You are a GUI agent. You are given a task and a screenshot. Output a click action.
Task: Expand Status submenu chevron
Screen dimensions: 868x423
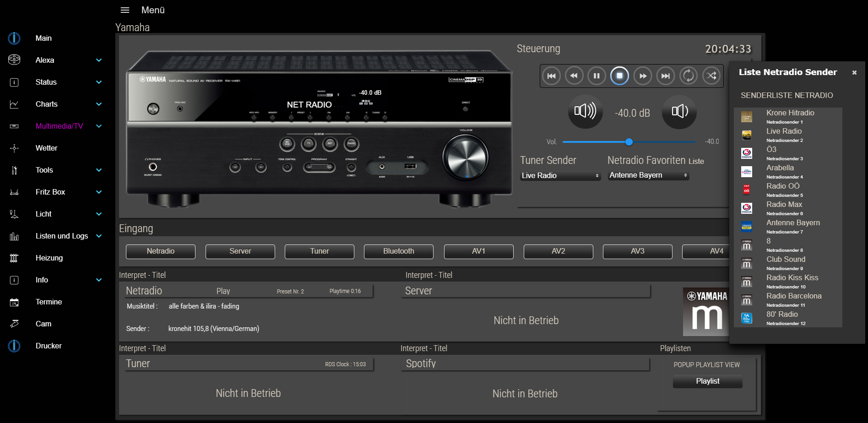[99, 82]
